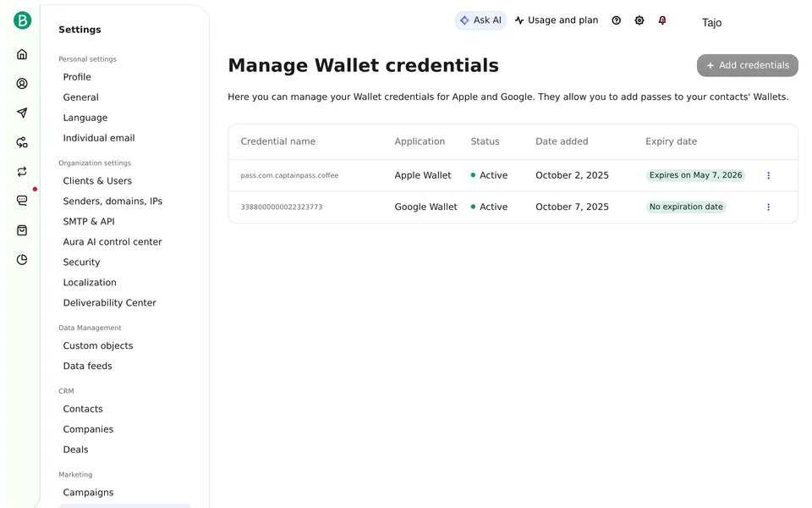Click the No expiration date badge
This screenshot has width=812, height=508.
tap(686, 207)
